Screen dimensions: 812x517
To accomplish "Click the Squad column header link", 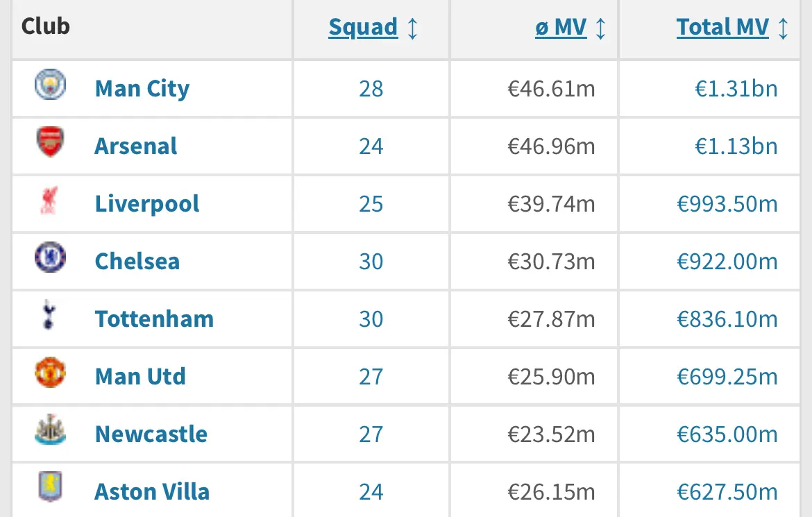I will coord(363,28).
